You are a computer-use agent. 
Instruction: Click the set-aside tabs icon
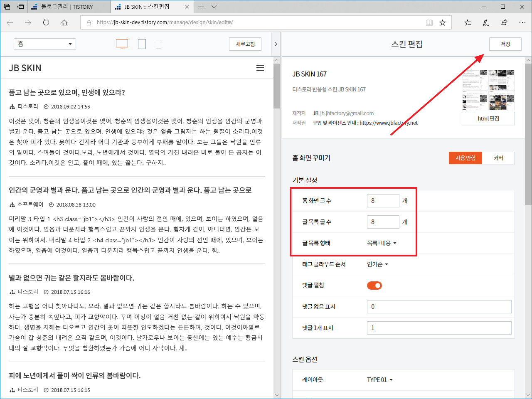7,7
